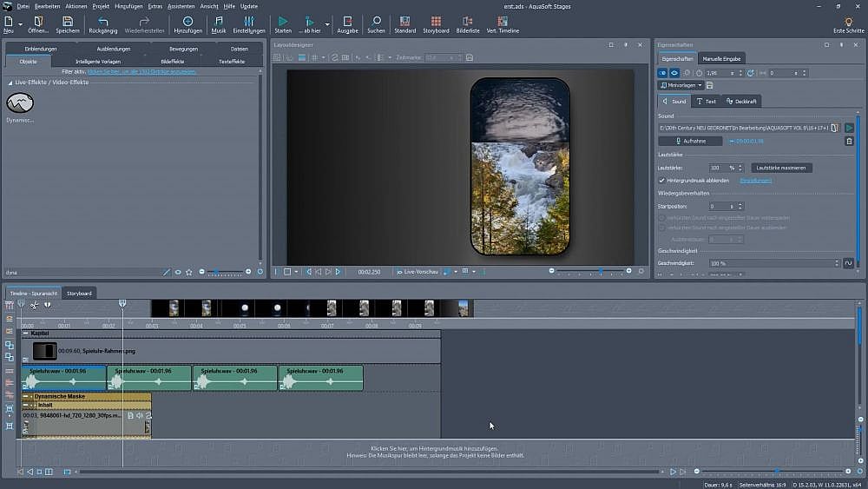Select the scissors cut tool in timeline
Screen dimensions: 868x489
pyautogui.click(x=34, y=305)
